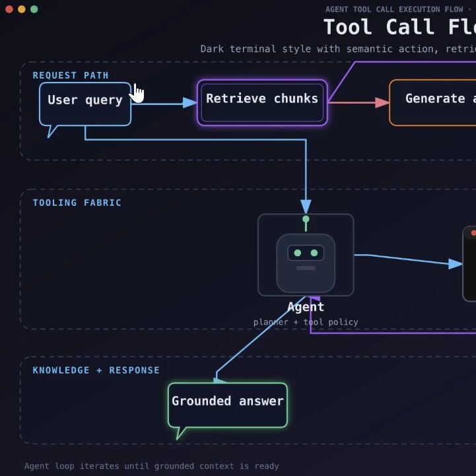The image size is (476, 476).
Task: Click the pink arrowhead into Generate node
Action: (x=382, y=102)
